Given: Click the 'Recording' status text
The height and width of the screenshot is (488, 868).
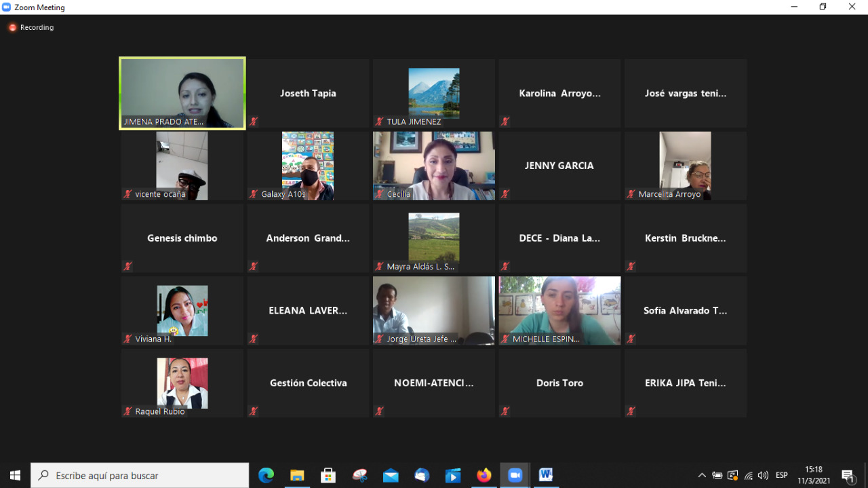Looking at the screenshot, I should point(37,28).
